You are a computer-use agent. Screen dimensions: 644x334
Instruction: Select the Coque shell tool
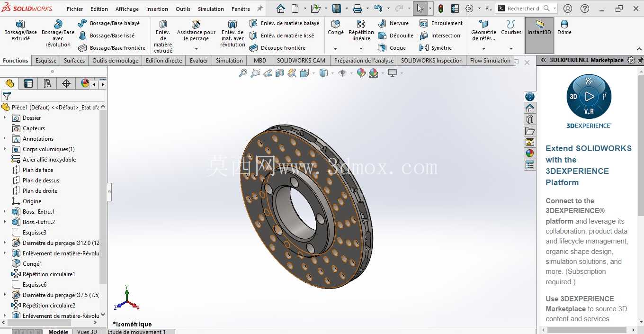coord(392,48)
